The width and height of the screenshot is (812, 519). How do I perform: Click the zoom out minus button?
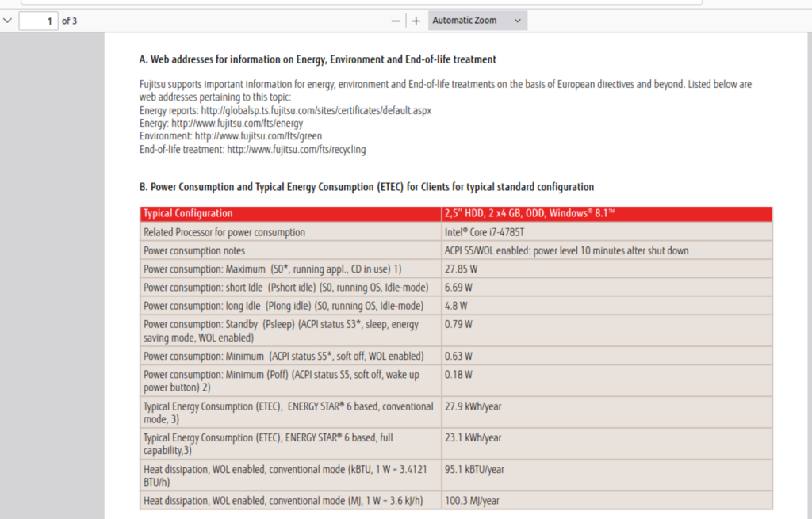(x=396, y=21)
